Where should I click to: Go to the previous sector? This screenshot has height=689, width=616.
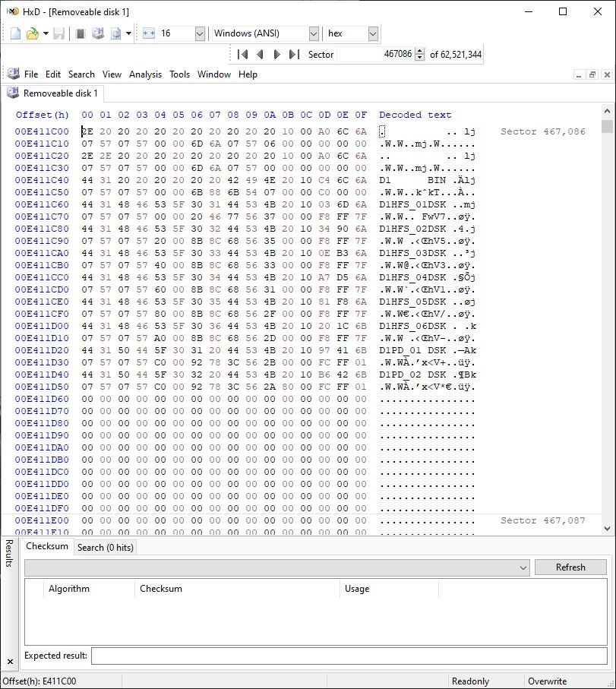tap(260, 55)
